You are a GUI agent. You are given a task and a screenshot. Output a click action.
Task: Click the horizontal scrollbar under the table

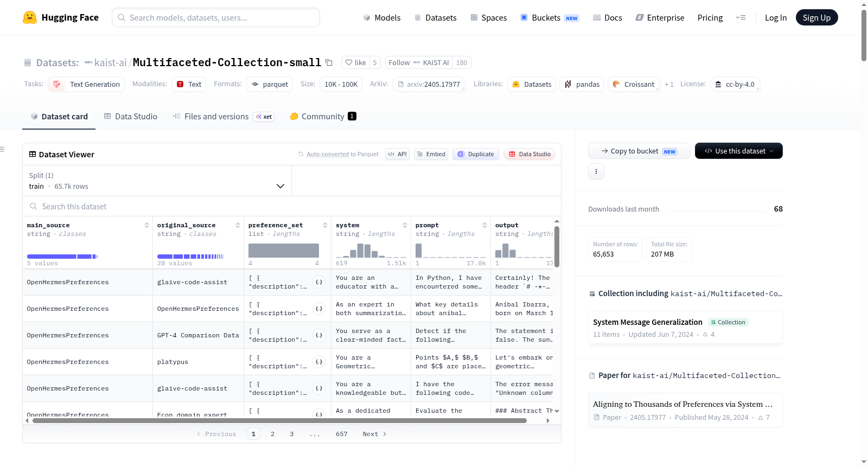[x=287, y=420]
